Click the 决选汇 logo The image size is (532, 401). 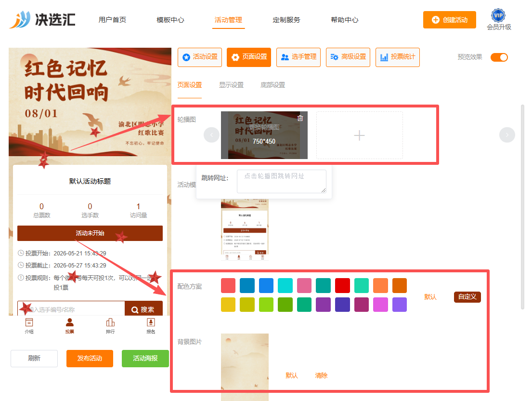(x=42, y=19)
